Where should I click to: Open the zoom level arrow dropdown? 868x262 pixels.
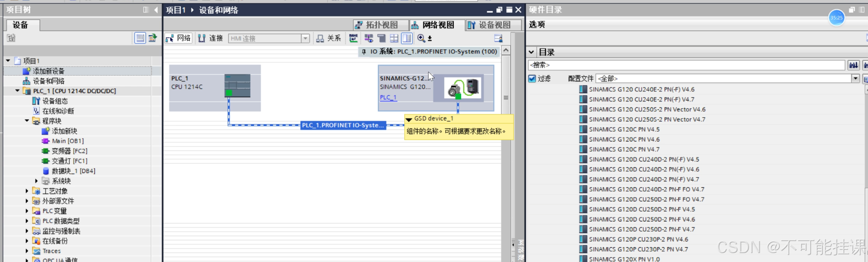(430, 39)
